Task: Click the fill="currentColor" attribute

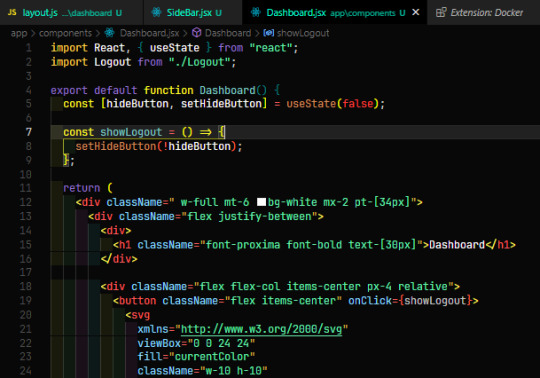Action: pos(196,357)
